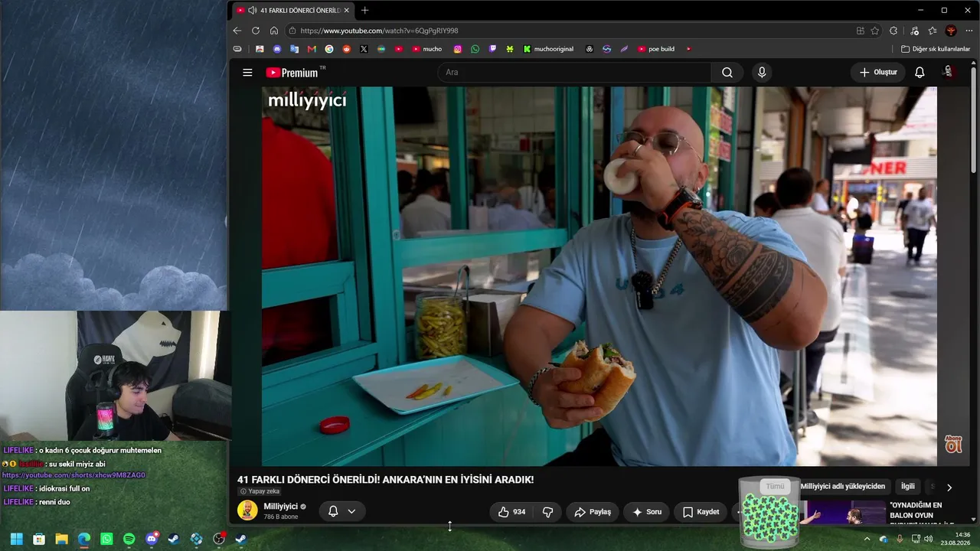The height and width of the screenshot is (551, 980).
Task: Open YouTube notifications bell
Action: 920,73
